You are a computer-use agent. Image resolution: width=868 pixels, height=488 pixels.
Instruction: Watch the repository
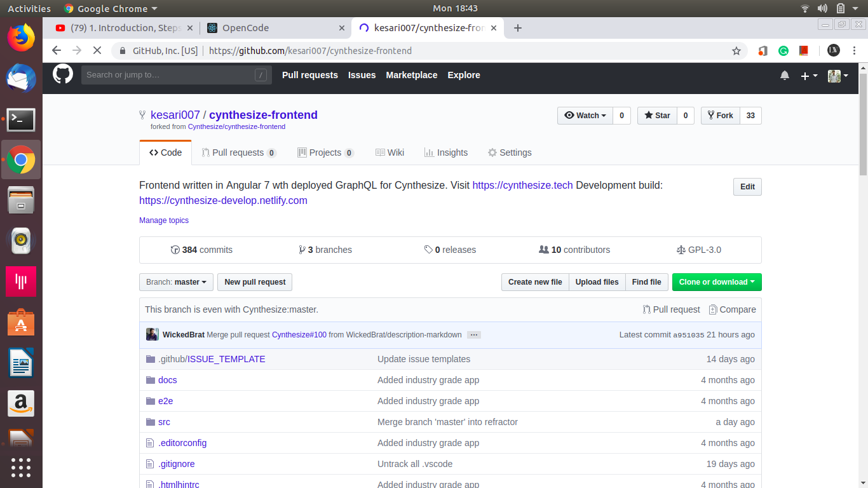[584, 115]
